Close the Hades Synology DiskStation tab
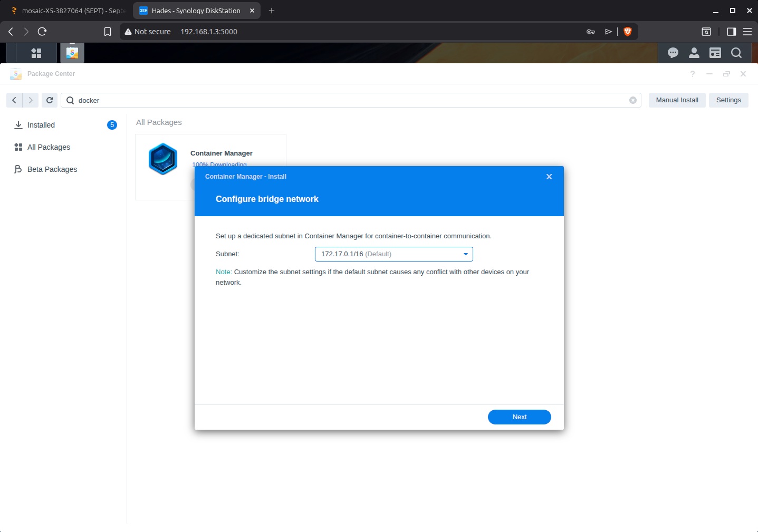This screenshot has width=758, height=532. coord(252,11)
